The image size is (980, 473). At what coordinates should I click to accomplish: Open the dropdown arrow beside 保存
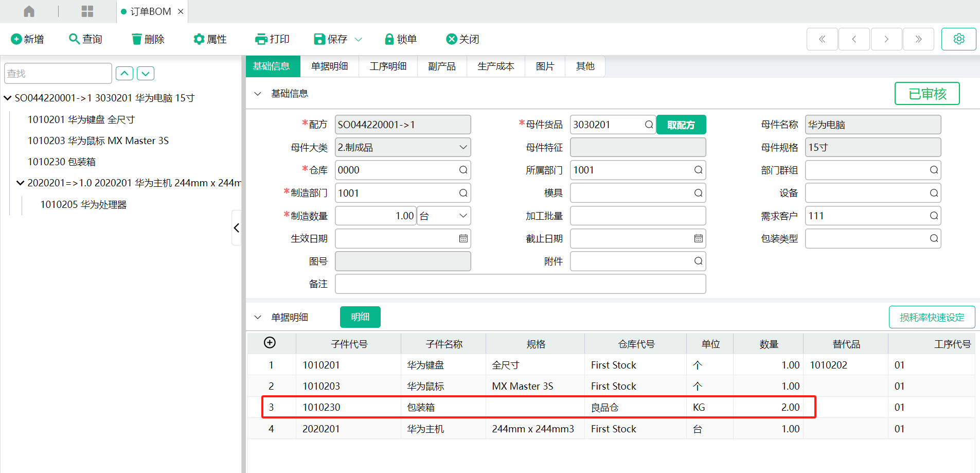coord(359,39)
